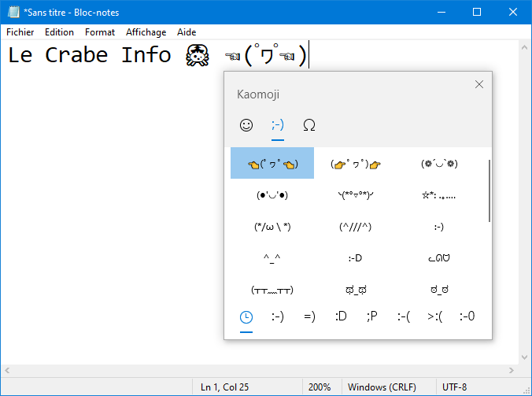Insert the :-D kaomoji
Viewport: 532px width, 396px height.
click(x=355, y=258)
